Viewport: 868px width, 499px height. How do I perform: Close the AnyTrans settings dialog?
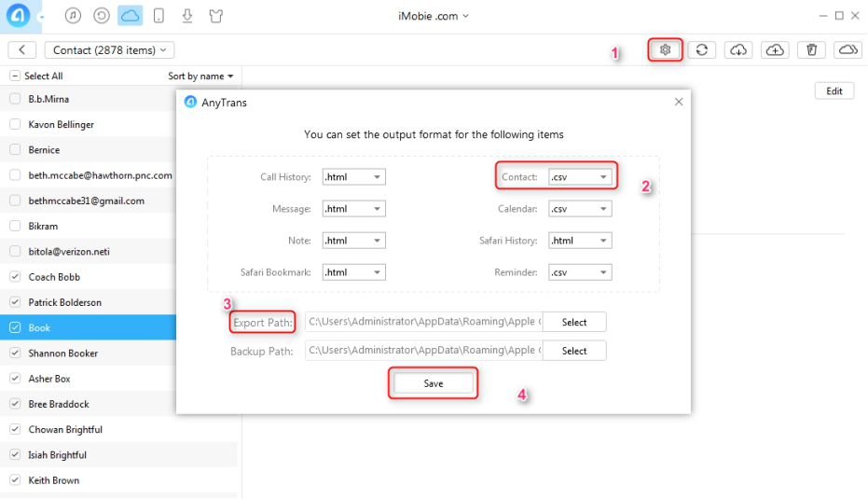[x=679, y=102]
